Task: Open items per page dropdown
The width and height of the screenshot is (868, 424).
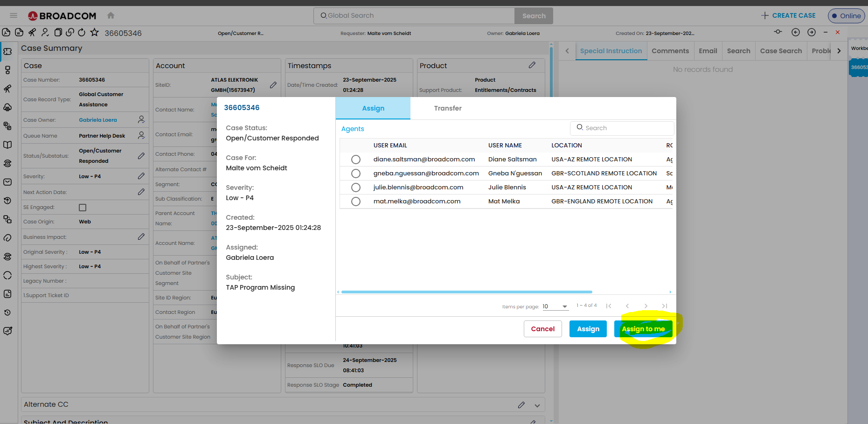Action: point(556,306)
